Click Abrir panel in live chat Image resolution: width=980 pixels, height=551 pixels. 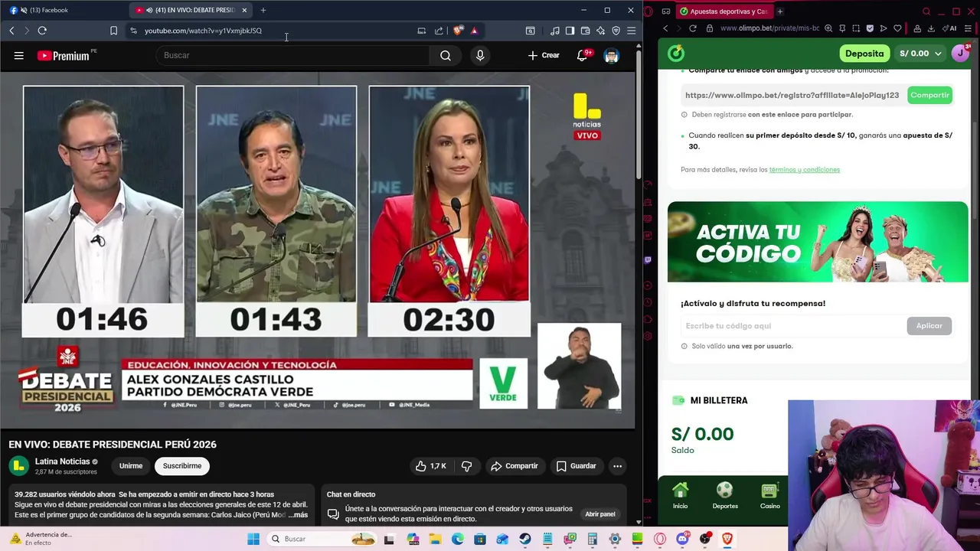pyautogui.click(x=600, y=514)
